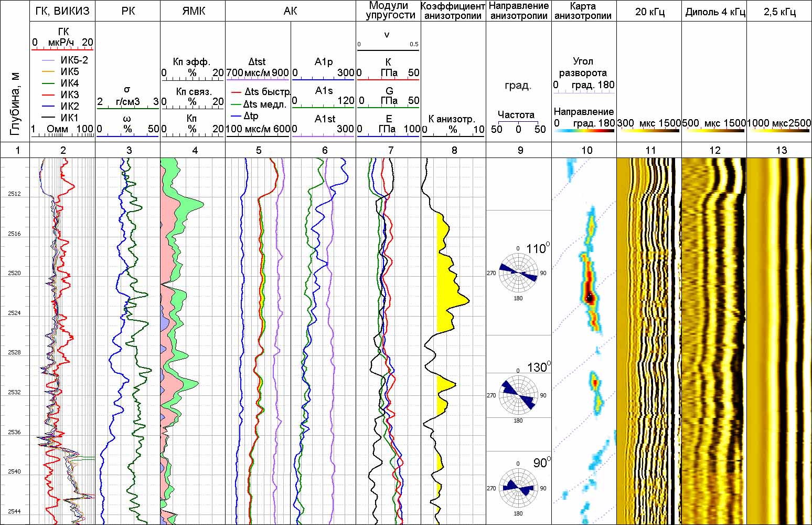The image size is (812, 525).
Task: Click the К анизотр. scale label
Action: point(452,119)
